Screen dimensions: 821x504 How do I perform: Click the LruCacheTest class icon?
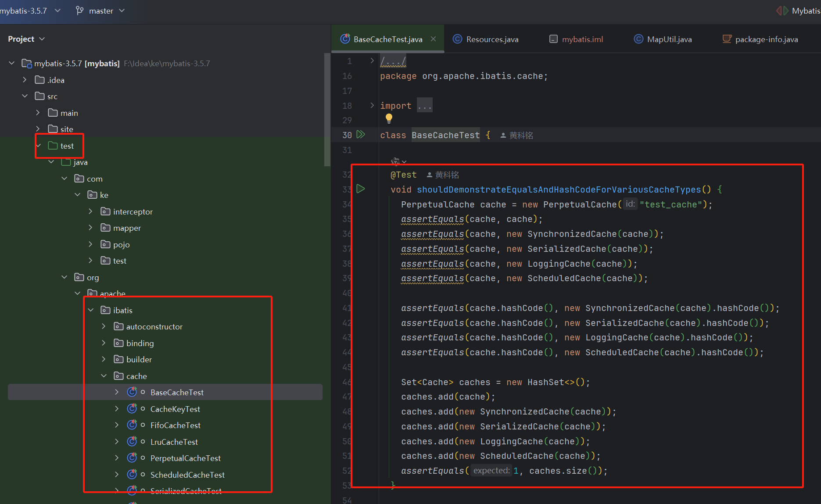point(132,442)
